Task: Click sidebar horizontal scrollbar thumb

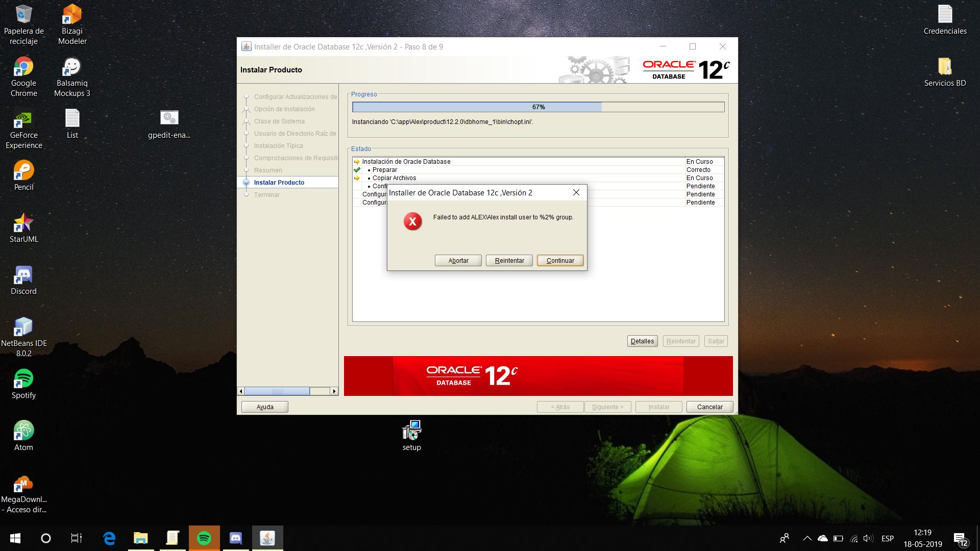Action: tap(277, 391)
